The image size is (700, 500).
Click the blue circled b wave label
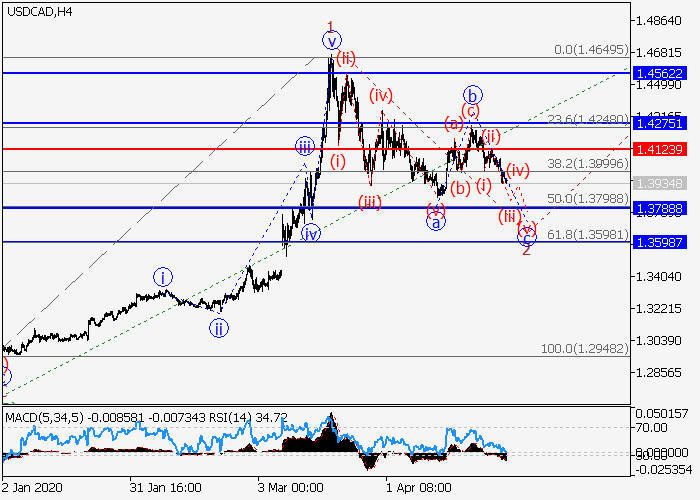tap(472, 95)
